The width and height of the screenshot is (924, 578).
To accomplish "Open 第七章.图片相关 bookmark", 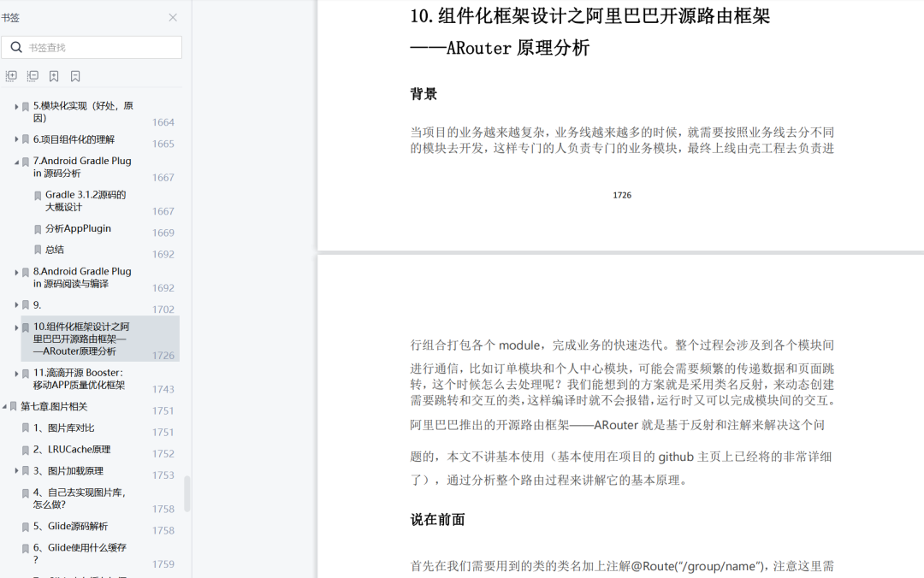I will point(54,406).
